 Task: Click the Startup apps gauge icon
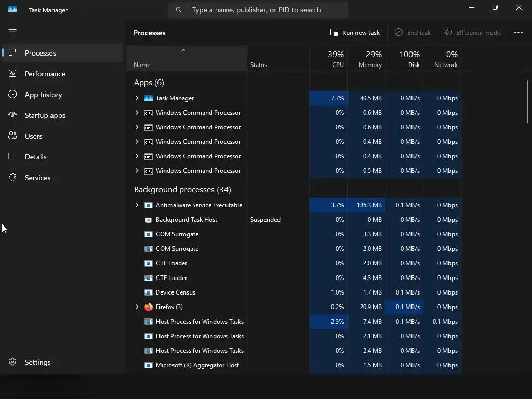(x=12, y=115)
